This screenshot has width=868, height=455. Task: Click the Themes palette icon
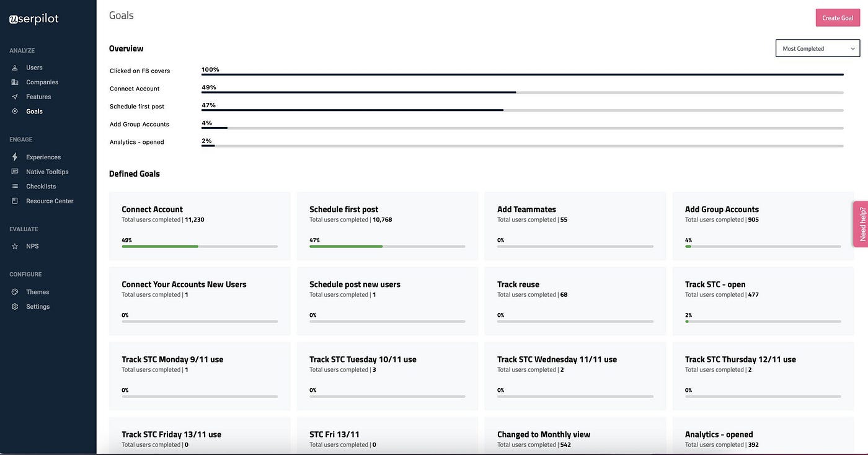point(15,292)
